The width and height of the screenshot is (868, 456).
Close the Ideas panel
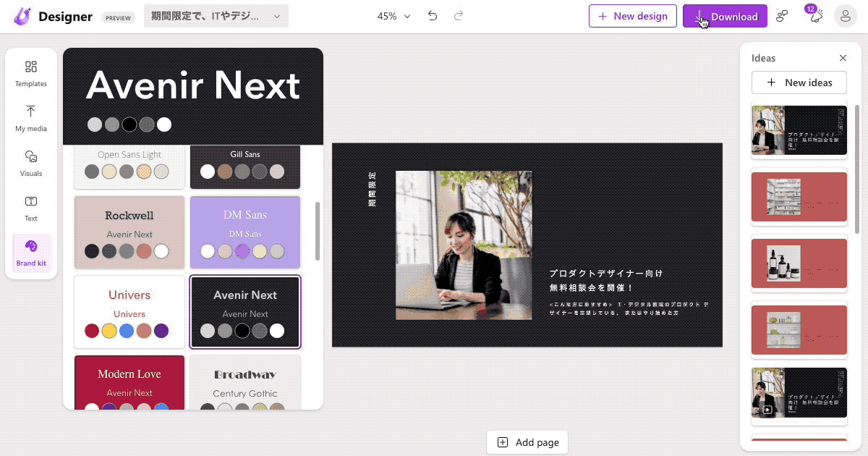click(843, 58)
